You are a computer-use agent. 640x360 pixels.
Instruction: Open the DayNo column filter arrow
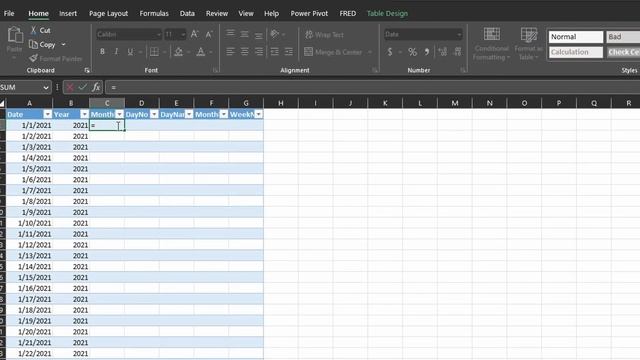154,114
